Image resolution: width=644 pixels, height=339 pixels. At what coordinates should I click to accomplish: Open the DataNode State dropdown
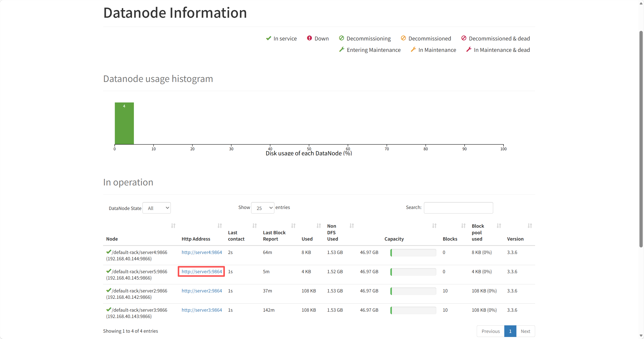pos(157,208)
